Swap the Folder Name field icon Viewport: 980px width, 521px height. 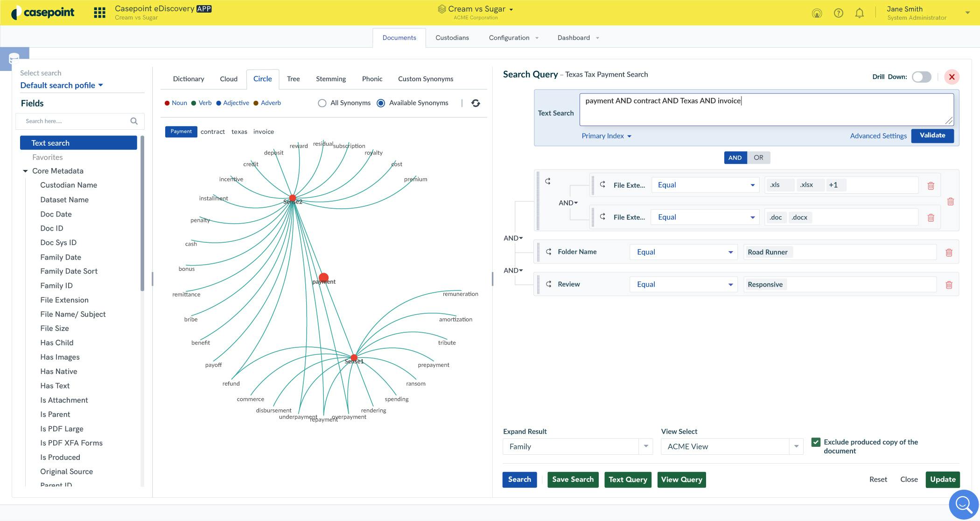coord(549,252)
